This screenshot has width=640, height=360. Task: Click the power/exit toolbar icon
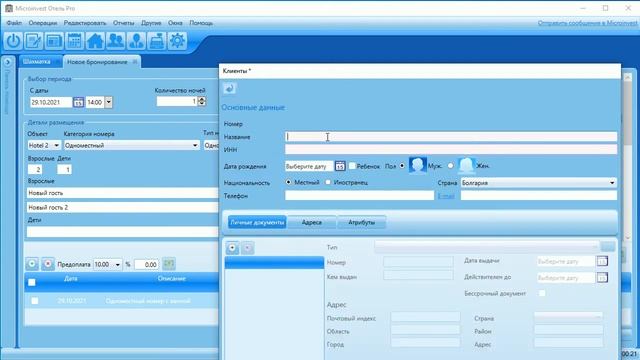coord(13,41)
